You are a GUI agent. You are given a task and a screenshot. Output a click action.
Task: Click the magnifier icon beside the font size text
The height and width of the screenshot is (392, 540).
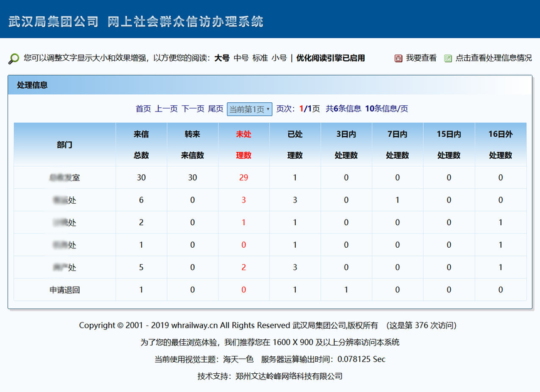click(13, 58)
